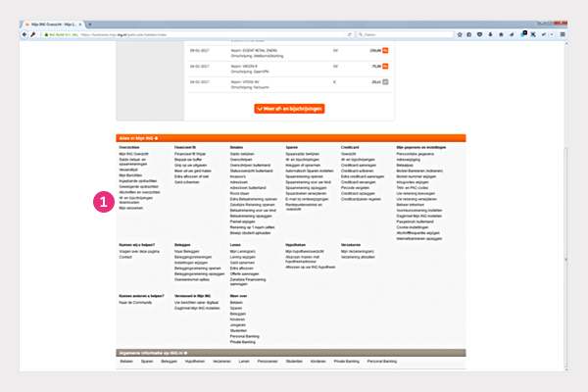This screenshot has width=588, height=392.
Task: Open a new tab with the plus icon
Action: pyautogui.click(x=89, y=24)
